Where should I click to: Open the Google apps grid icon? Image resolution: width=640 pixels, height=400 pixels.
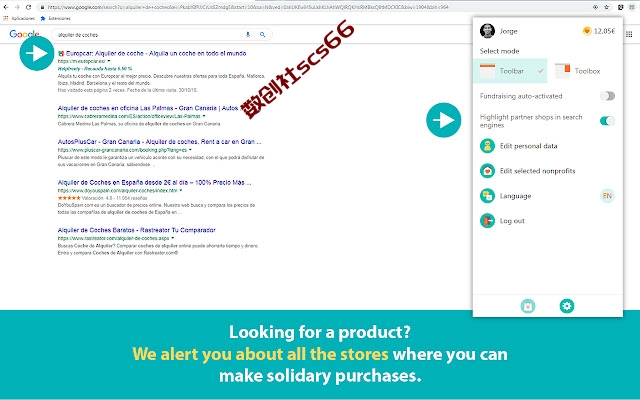pyautogui.click(x=629, y=34)
